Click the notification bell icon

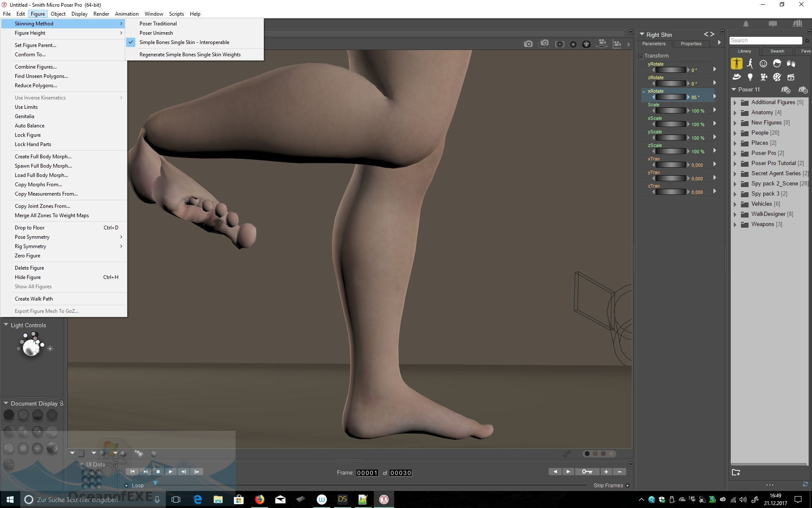coord(746,24)
